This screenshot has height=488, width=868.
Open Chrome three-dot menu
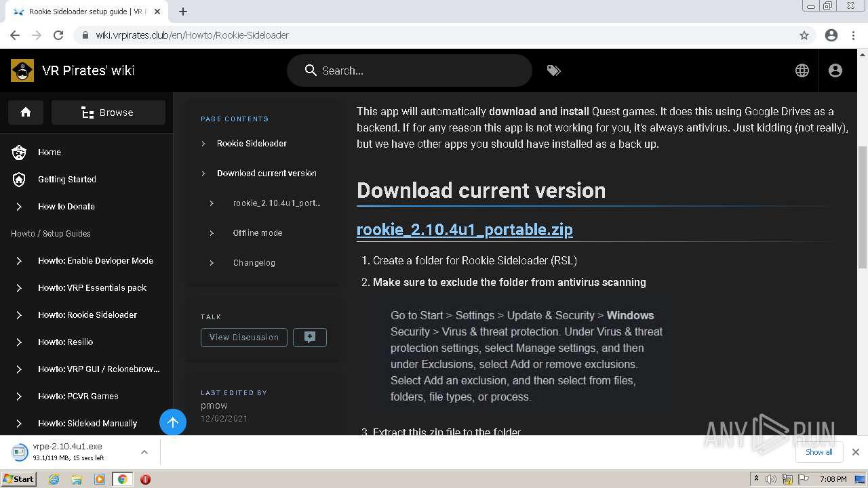[x=854, y=35]
